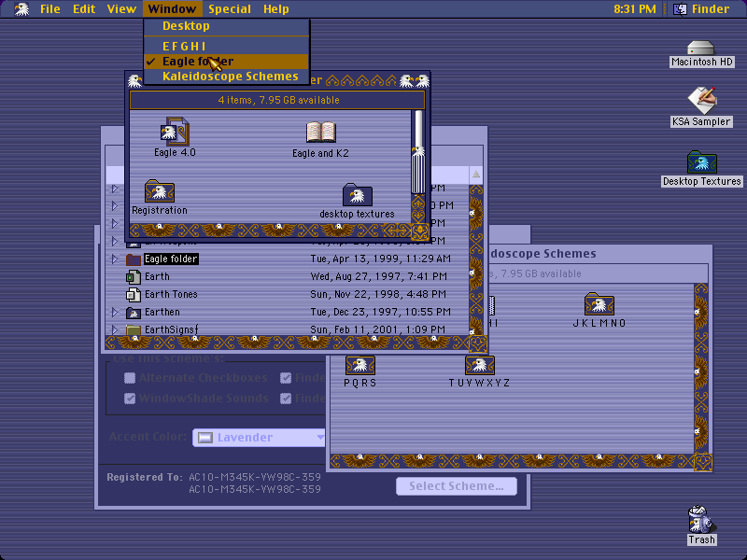Expand the Earthen folder disclosure triangle

[x=114, y=313]
